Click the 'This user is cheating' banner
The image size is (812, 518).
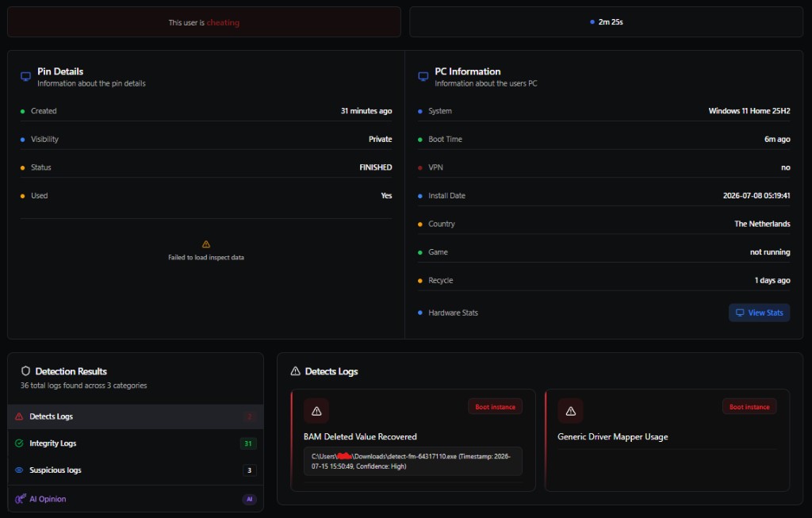click(204, 22)
